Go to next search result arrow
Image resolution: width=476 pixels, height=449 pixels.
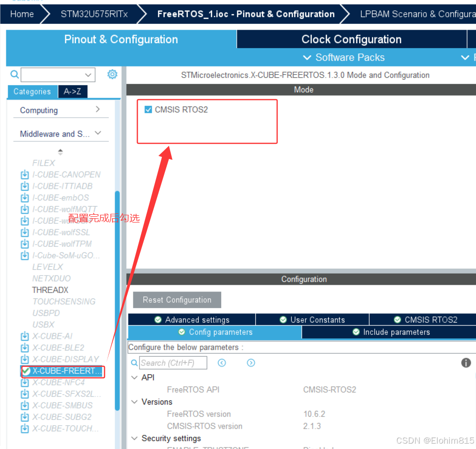251,363
